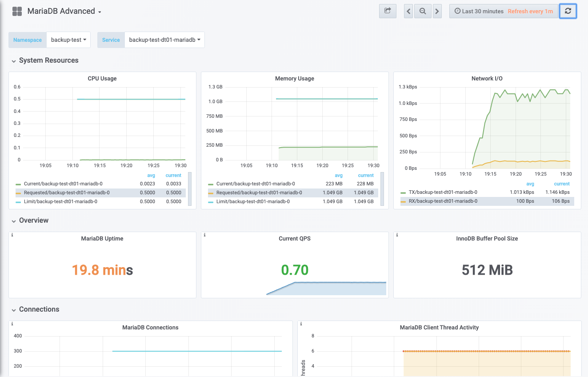Open the MariaDB Connections panel title
The width and height of the screenshot is (588, 377).
point(150,328)
